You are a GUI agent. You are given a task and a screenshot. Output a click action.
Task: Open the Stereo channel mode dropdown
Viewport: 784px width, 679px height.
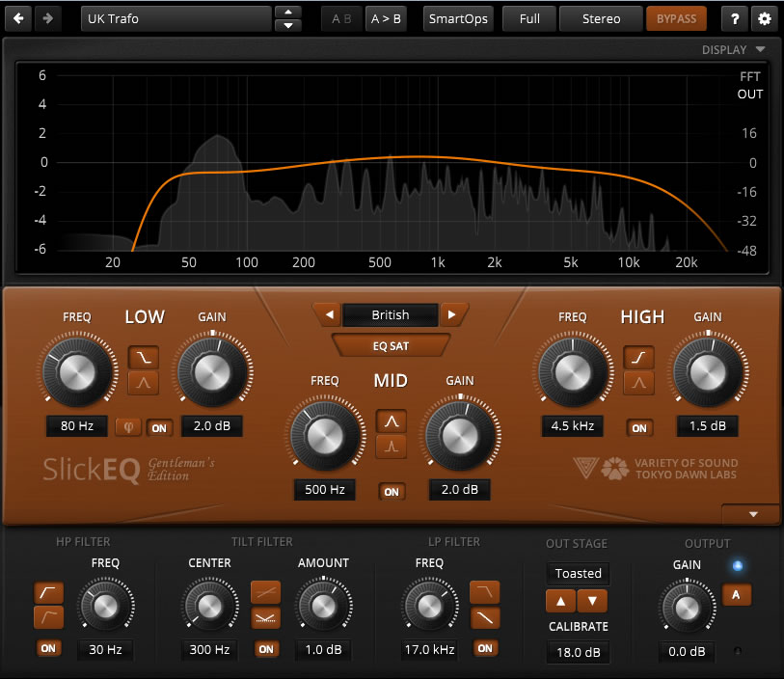pyautogui.click(x=601, y=19)
